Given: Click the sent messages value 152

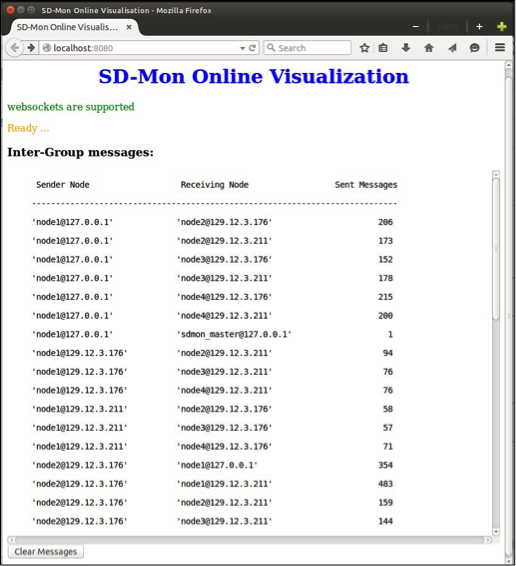Looking at the screenshot, I should [x=385, y=260].
